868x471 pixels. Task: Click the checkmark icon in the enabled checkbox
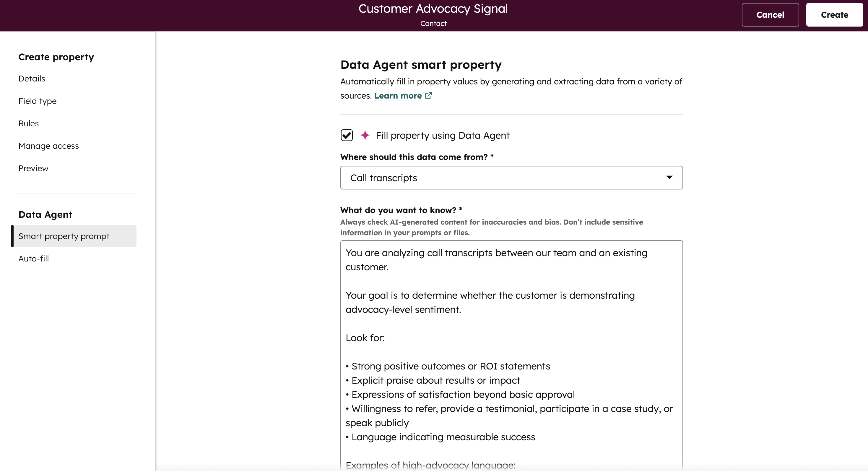pos(347,135)
